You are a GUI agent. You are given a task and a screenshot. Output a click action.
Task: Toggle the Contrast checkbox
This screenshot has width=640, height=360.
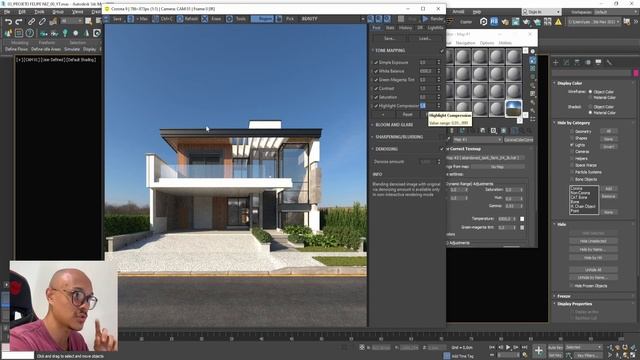376,89
